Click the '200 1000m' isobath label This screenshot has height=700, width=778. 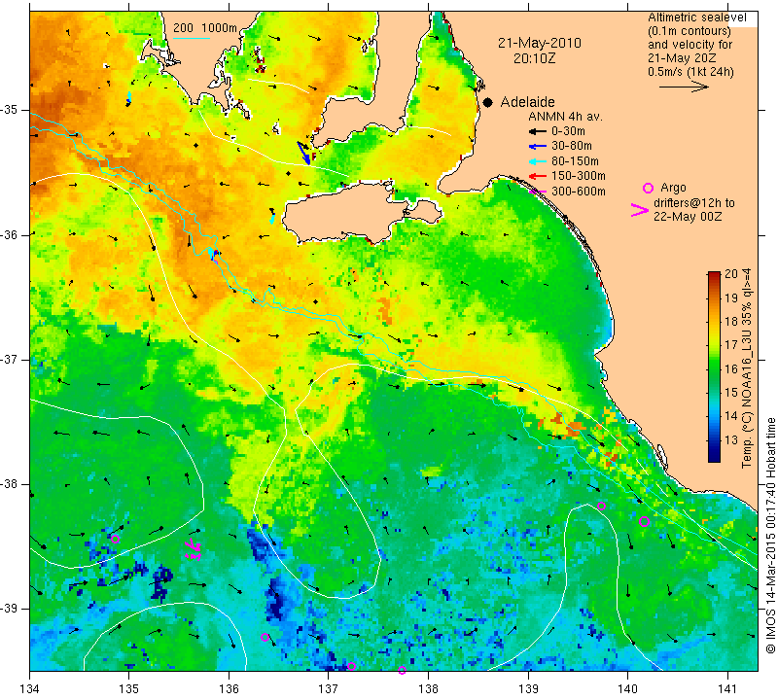205,28
